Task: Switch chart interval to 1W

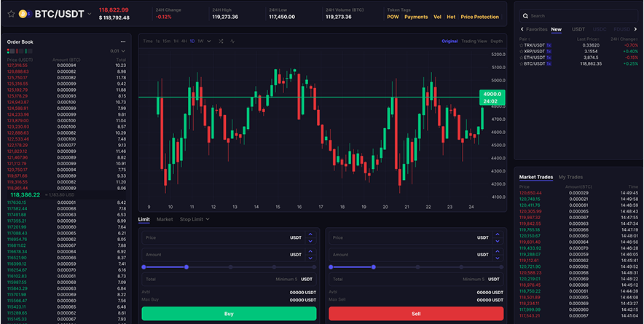Action: (x=200, y=42)
